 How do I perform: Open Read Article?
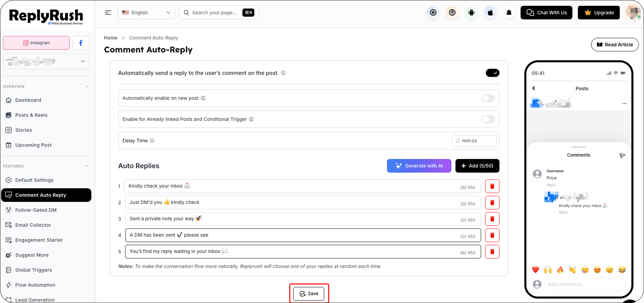coord(615,45)
